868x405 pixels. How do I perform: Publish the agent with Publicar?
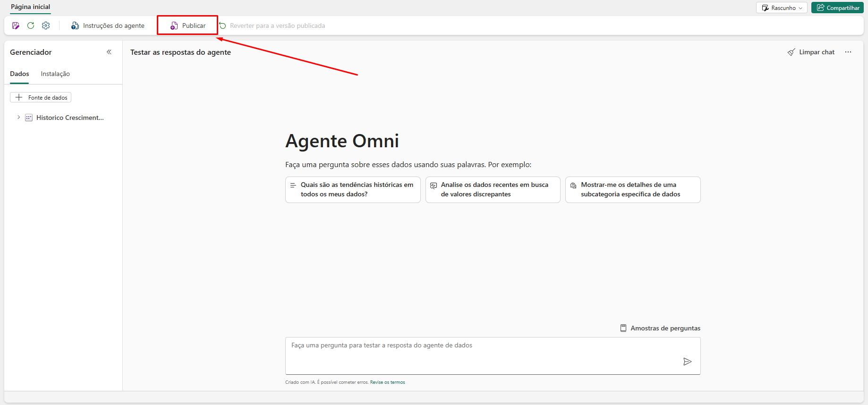coord(188,25)
